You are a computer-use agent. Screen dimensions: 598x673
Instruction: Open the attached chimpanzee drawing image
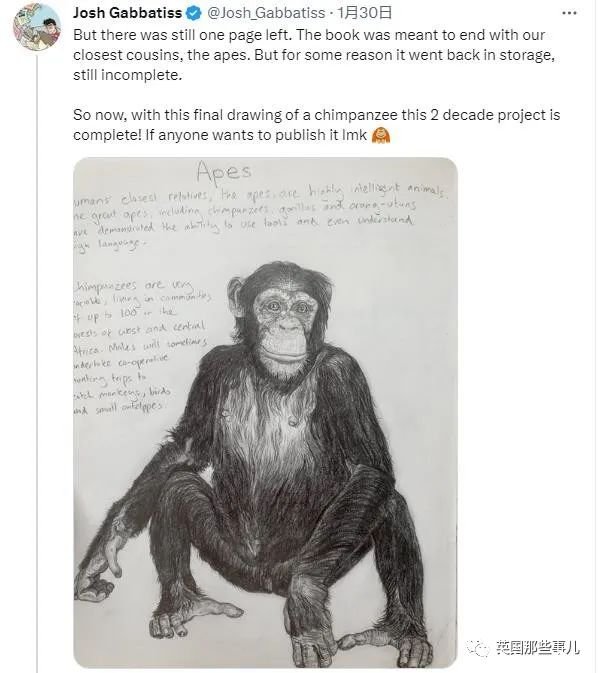tap(265, 412)
